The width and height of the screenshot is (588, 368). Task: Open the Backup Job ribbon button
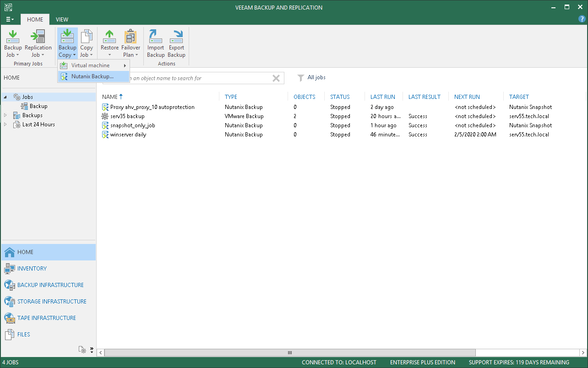(x=13, y=44)
